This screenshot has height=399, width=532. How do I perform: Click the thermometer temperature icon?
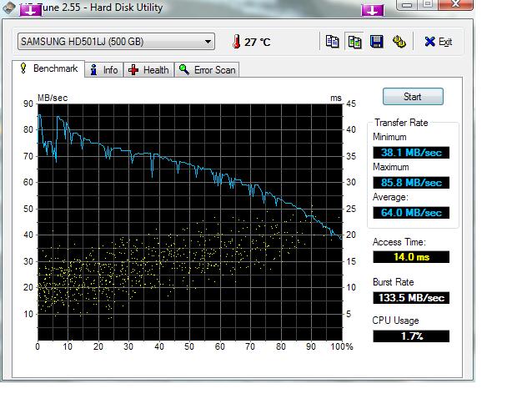237,42
